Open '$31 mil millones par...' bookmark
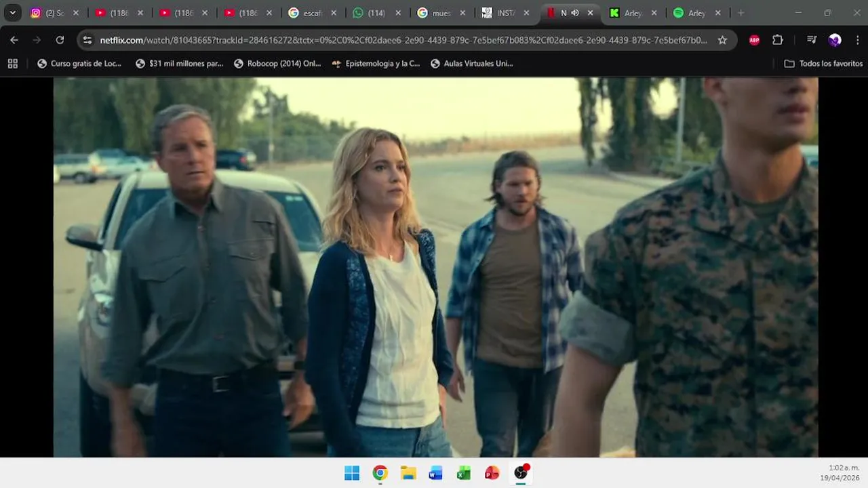 (179, 64)
